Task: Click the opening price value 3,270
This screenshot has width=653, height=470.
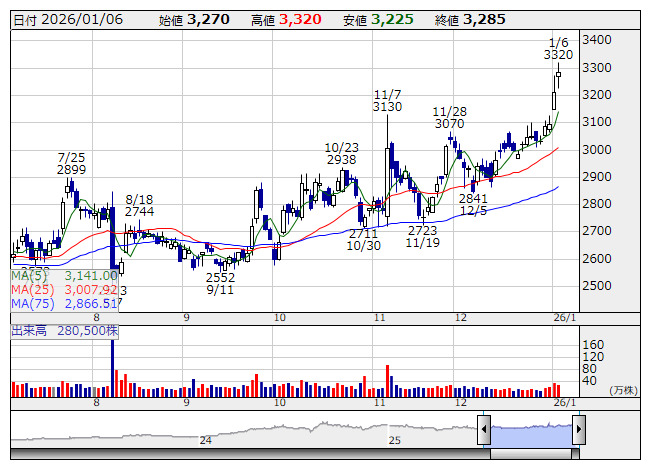Action: pyautogui.click(x=208, y=20)
